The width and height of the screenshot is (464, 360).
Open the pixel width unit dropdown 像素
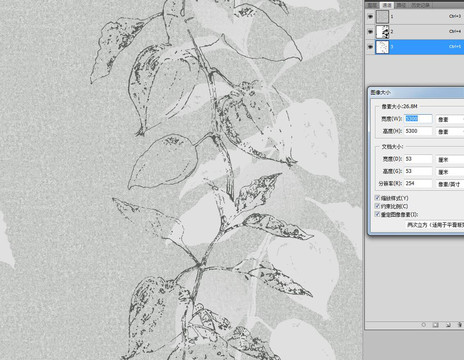tap(450, 119)
